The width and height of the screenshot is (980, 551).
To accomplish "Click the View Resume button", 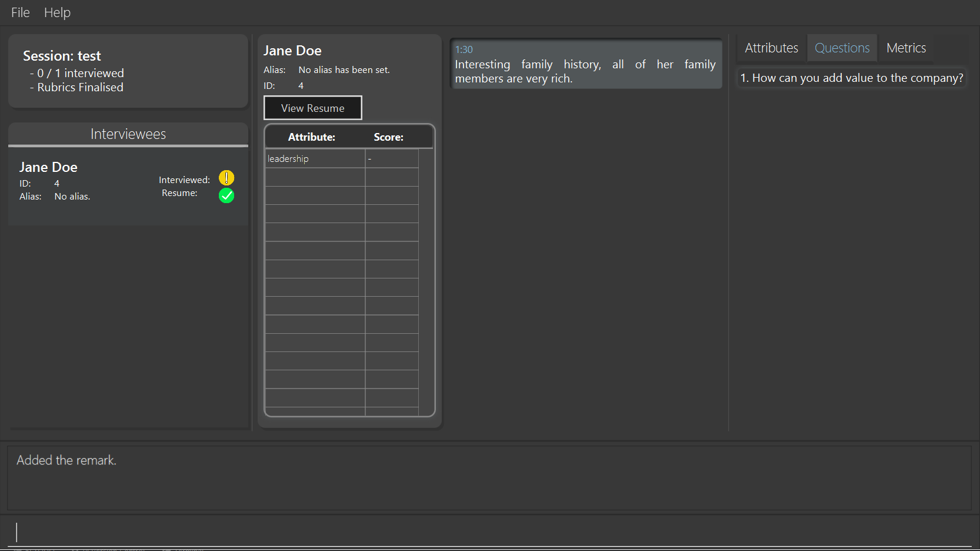I will click(x=313, y=108).
